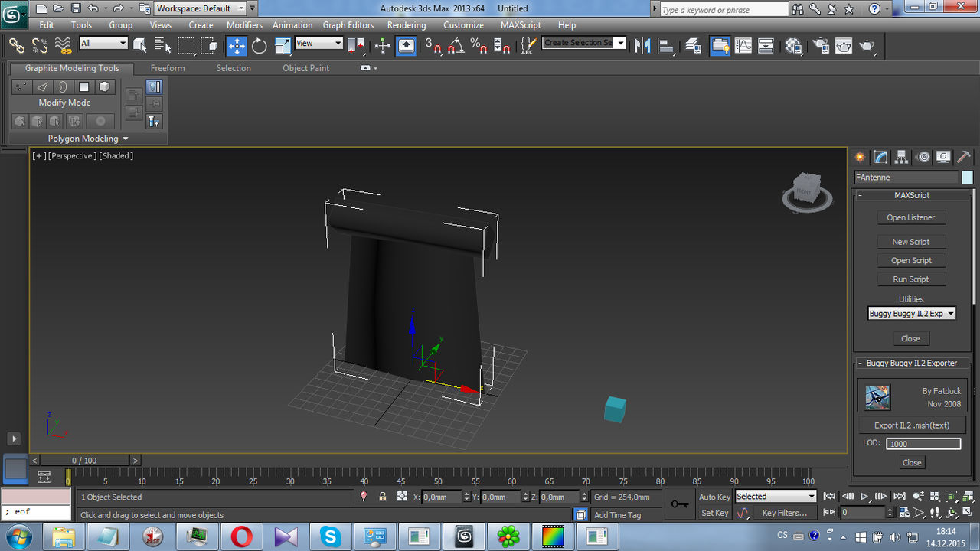
Task: Open the Rendering menu
Action: click(407, 25)
